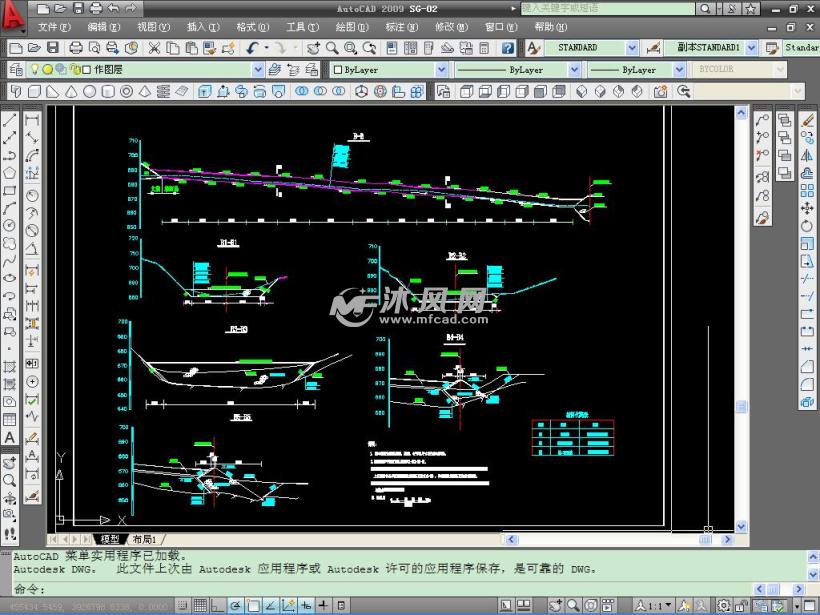This screenshot has width=820, height=615.
Task: Toggle Ortho mode in status bar
Action: point(217,605)
